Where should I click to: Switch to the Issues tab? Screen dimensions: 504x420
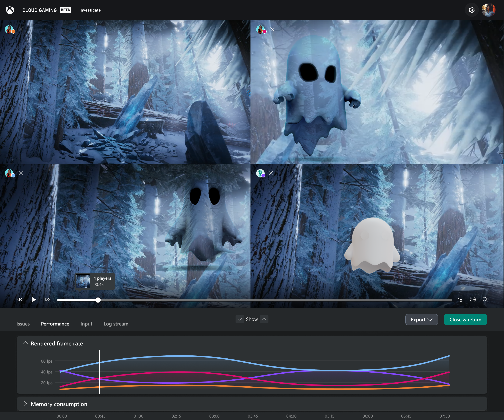click(23, 324)
